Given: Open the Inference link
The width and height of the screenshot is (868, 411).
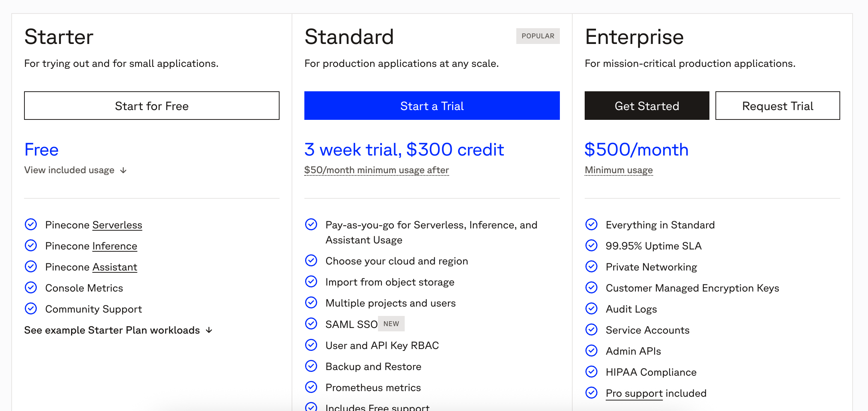Looking at the screenshot, I should tap(115, 246).
